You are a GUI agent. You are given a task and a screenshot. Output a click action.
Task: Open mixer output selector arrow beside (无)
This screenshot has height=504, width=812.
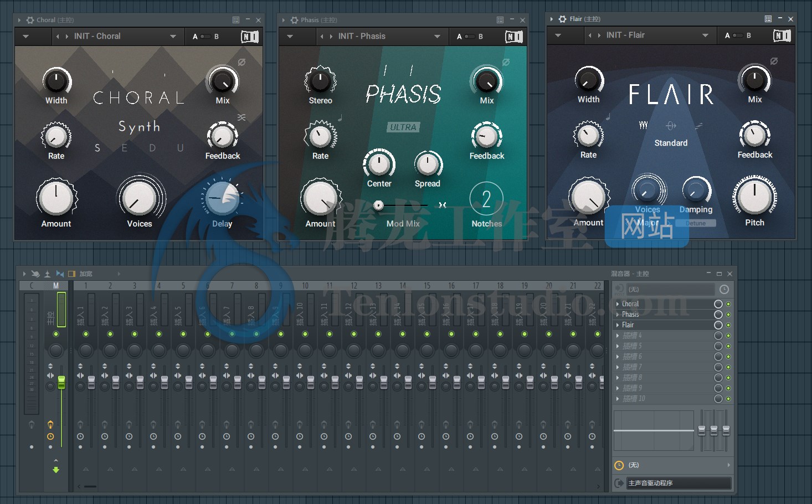pos(728,465)
